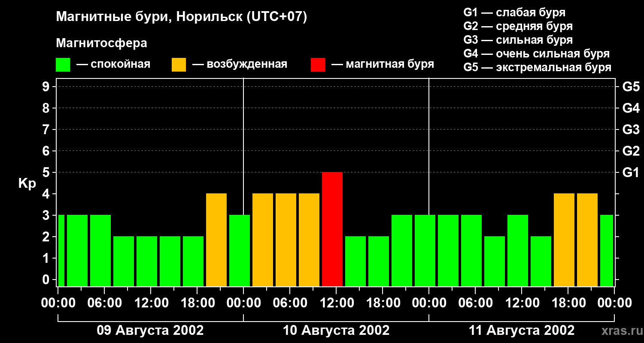Screen dimensions: 644x343
Task: Click the '12:00' time label for 11 August
Action: (x=522, y=303)
